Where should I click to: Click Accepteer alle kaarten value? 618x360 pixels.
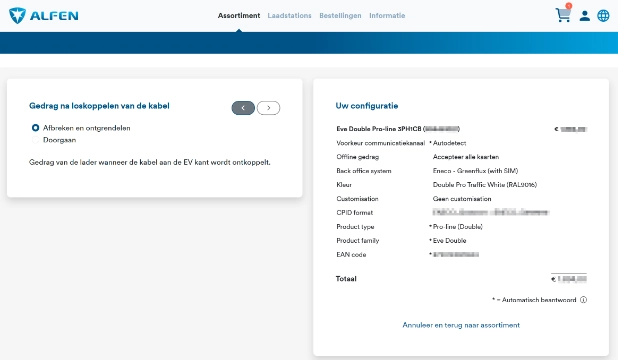click(466, 157)
